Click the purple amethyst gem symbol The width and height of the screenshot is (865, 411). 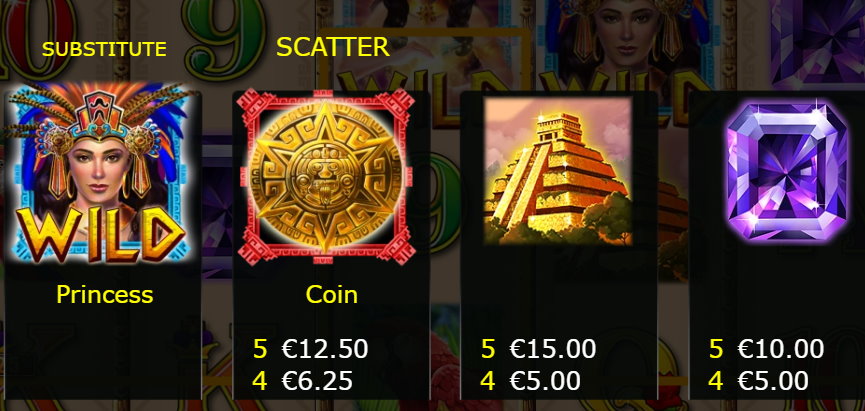(787, 172)
